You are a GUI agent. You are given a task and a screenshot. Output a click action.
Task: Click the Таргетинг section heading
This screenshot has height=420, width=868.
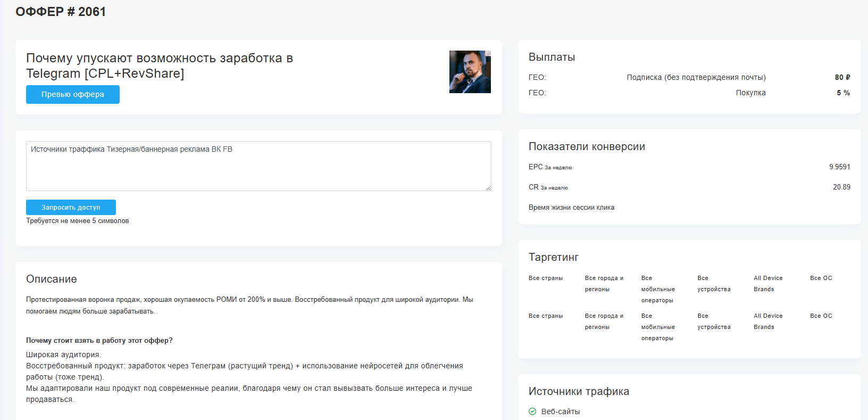(x=554, y=257)
